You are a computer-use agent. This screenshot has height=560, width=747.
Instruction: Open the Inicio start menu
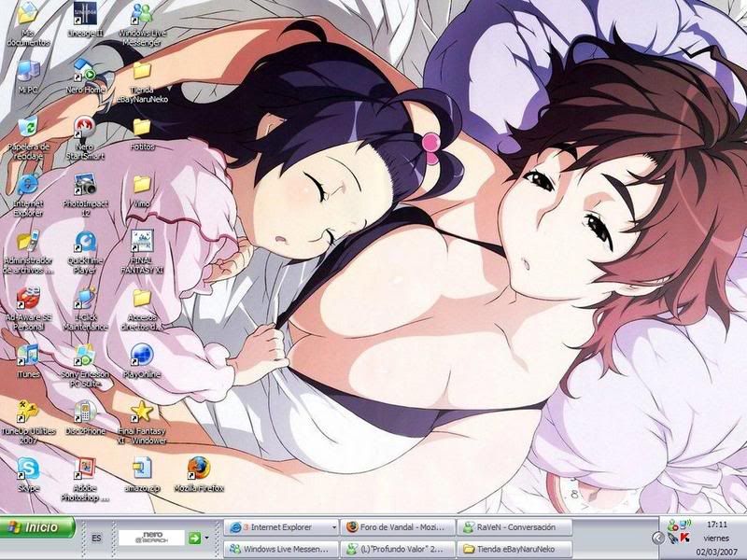[37, 527]
